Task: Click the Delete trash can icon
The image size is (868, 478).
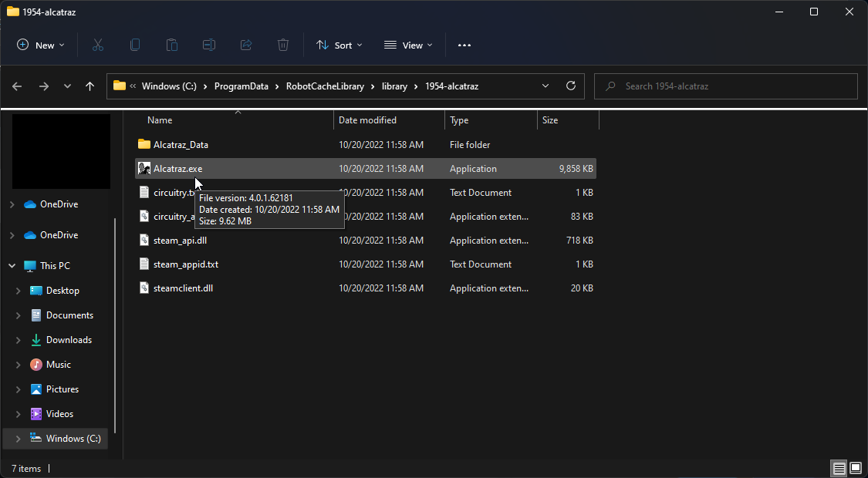Action: pyautogui.click(x=283, y=45)
